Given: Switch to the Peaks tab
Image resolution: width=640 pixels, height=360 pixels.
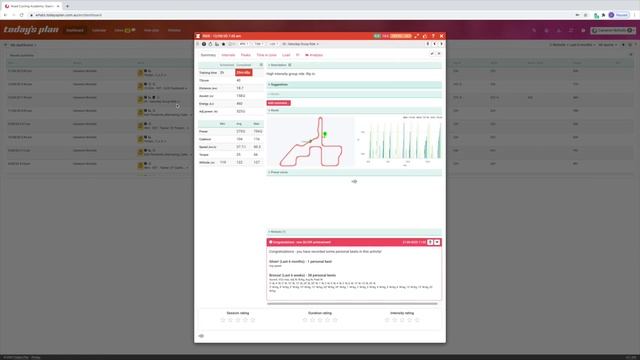Looking at the screenshot, I should tap(246, 55).
